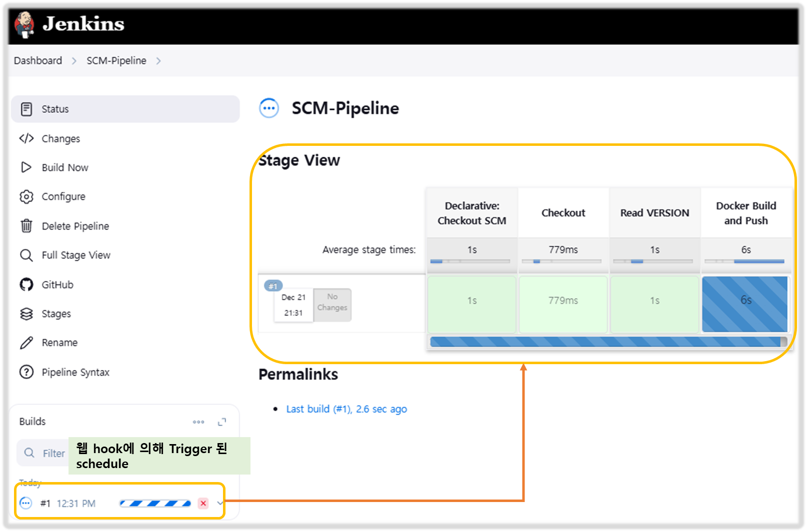Open the Jenkins home title text
807x532 pixels.
coord(83,24)
